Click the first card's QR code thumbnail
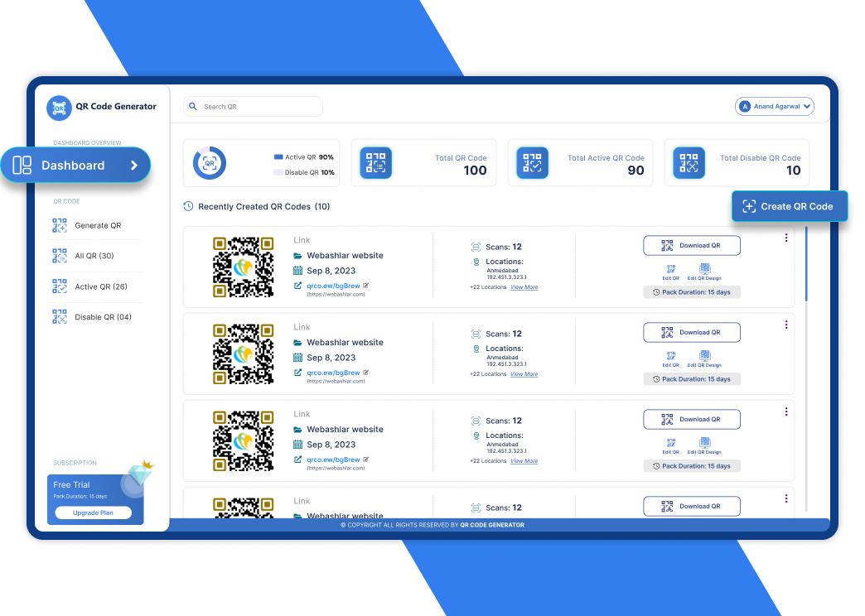The width and height of the screenshot is (865, 616). point(244,267)
